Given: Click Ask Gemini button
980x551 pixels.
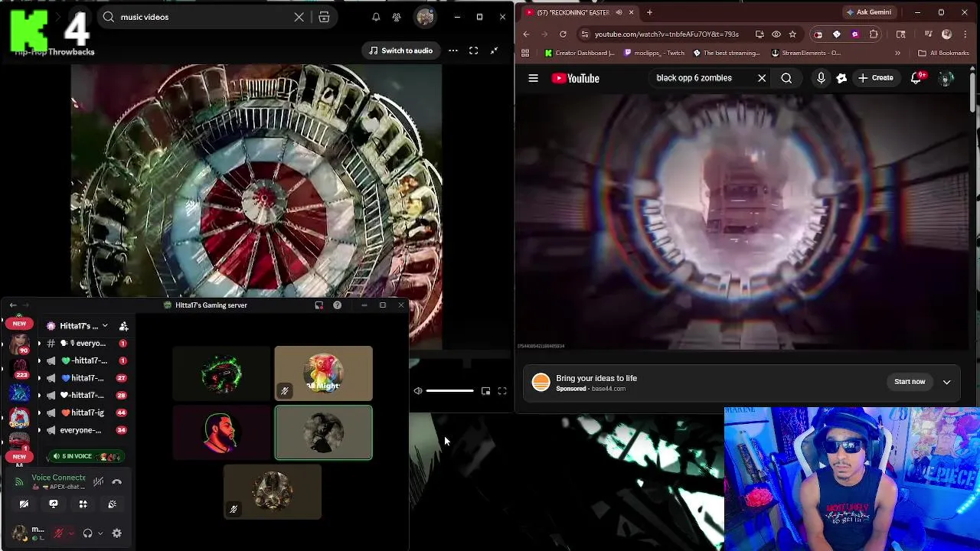Looking at the screenshot, I should click(868, 12).
